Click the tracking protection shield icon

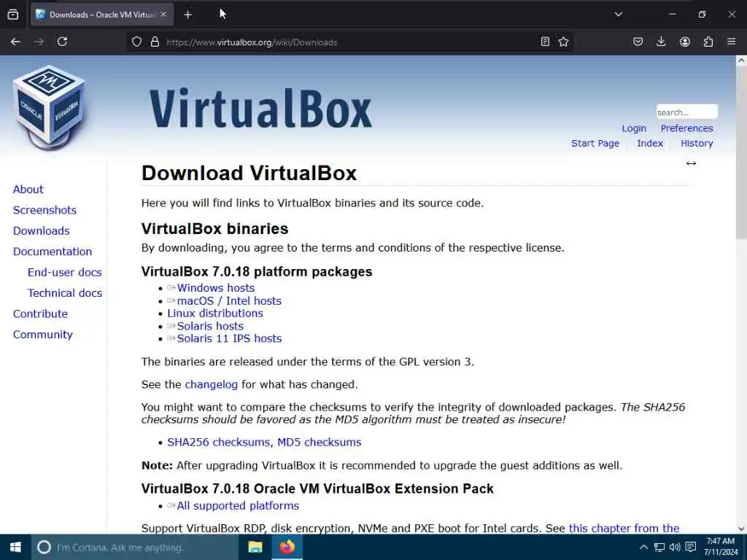click(136, 42)
